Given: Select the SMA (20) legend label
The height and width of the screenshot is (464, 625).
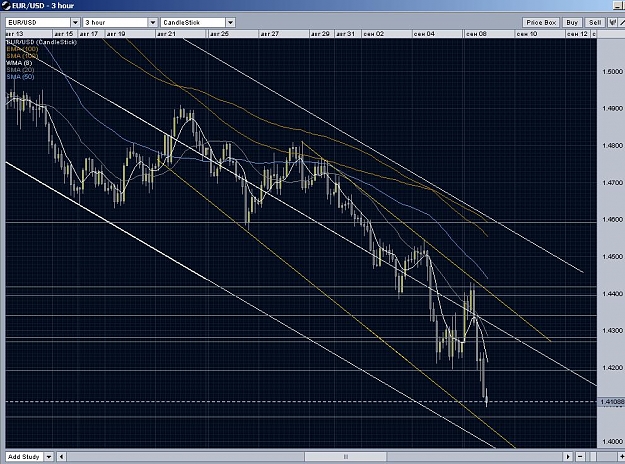Looking at the screenshot, I should coord(20,70).
